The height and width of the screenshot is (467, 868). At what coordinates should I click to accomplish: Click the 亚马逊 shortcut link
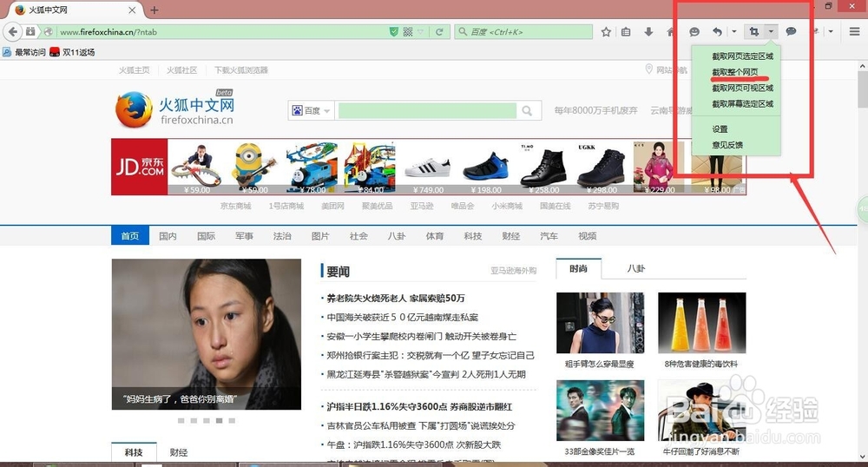[x=421, y=206]
